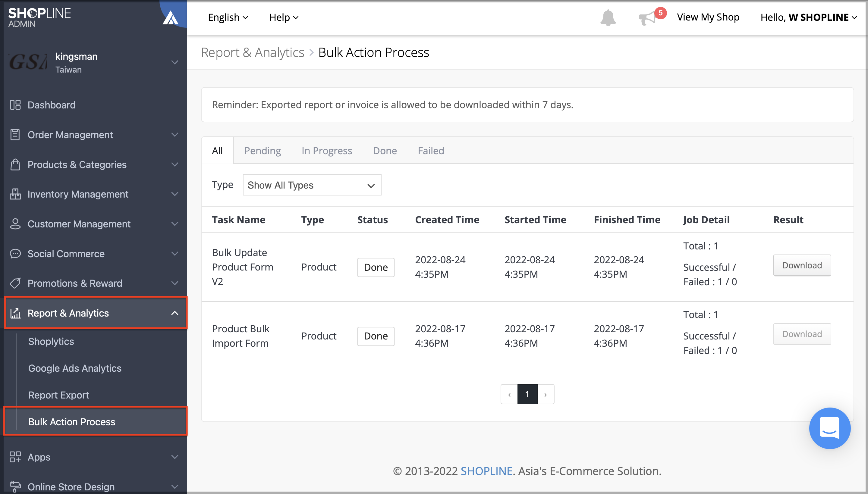Click the Order Management clipboard icon
Viewport: 868px width, 494px height.
coord(15,135)
